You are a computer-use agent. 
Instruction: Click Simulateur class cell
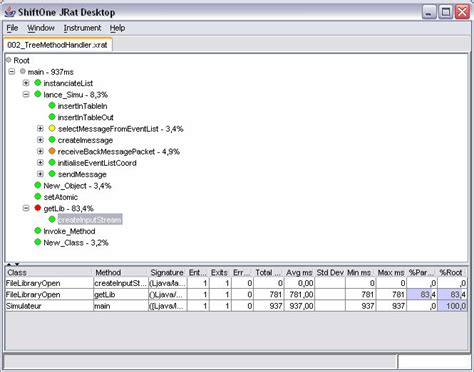49,306
